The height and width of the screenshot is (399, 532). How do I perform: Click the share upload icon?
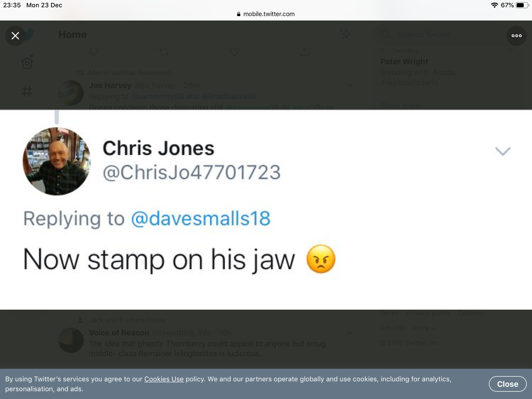coord(305,52)
